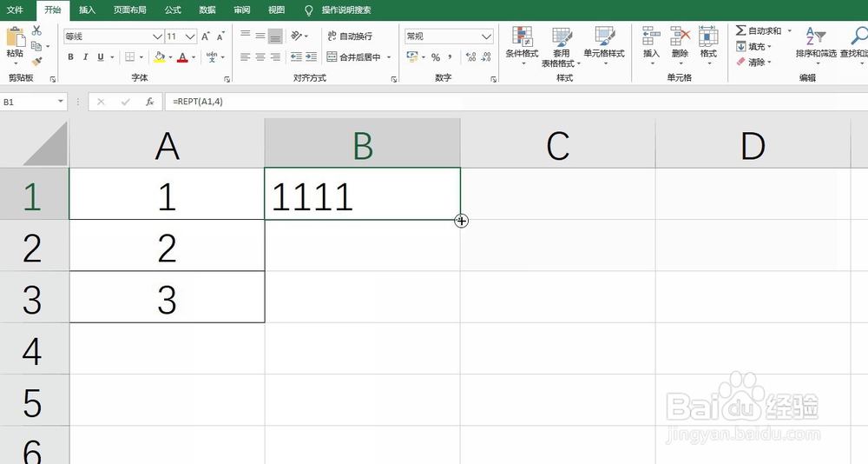The height and width of the screenshot is (464, 868).
Task: Click the accounting number format icon
Action: point(411,56)
